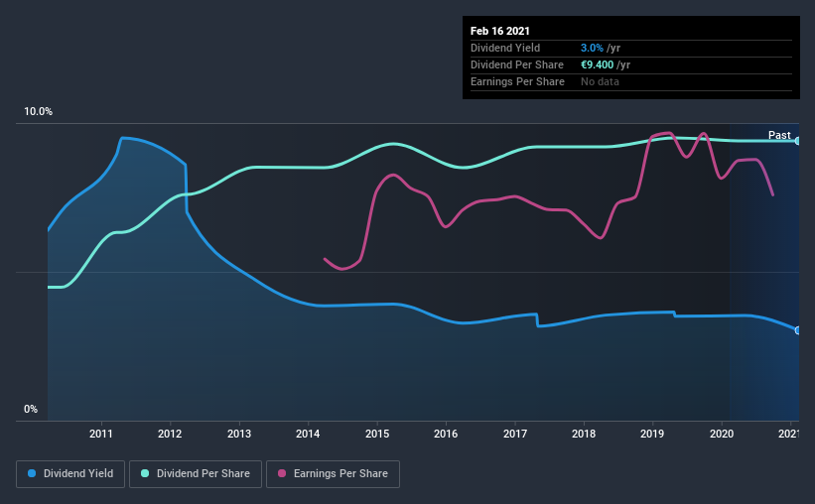The height and width of the screenshot is (504, 815).
Task: Click the 0% y-axis label
Action: (31, 410)
